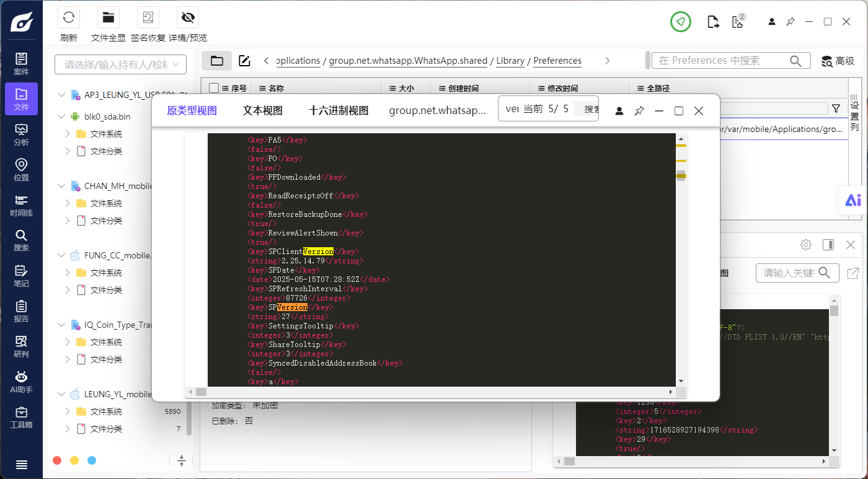
Task: Click the filter funnel icon
Action: click(x=836, y=108)
